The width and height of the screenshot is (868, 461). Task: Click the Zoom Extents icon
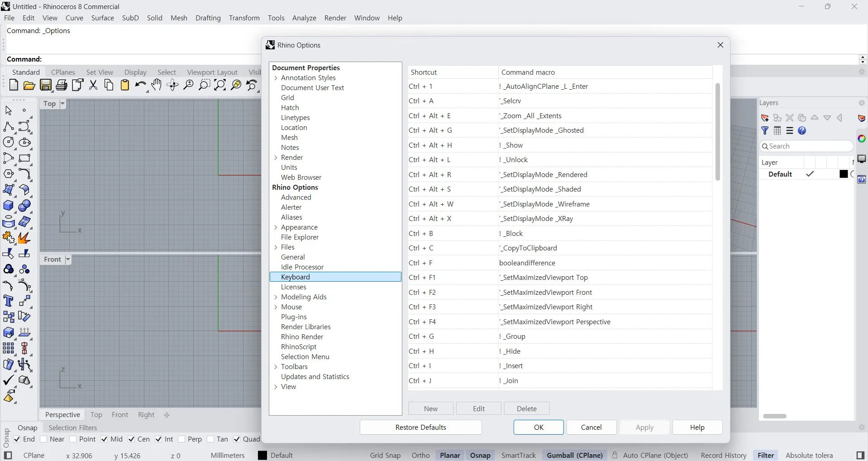click(x=220, y=85)
